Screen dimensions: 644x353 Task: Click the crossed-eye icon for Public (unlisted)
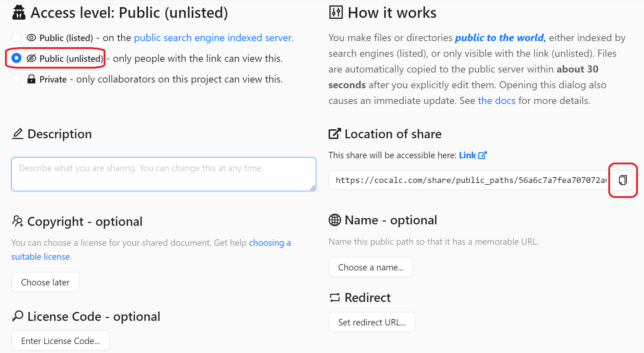pyautogui.click(x=31, y=58)
